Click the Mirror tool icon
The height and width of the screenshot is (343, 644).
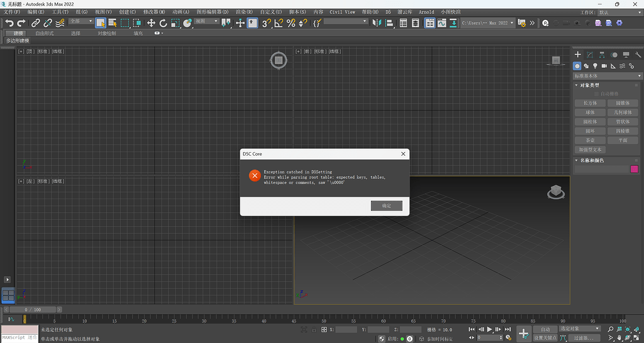click(x=376, y=23)
